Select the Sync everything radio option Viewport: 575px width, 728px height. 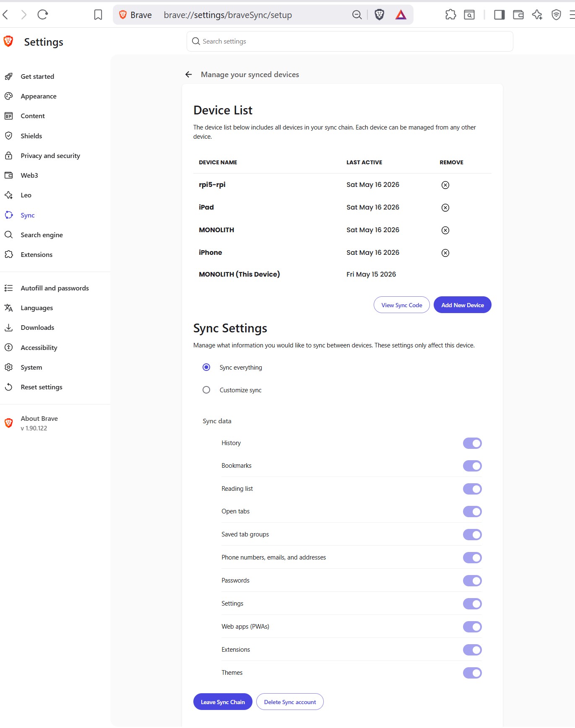[x=206, y=367]
